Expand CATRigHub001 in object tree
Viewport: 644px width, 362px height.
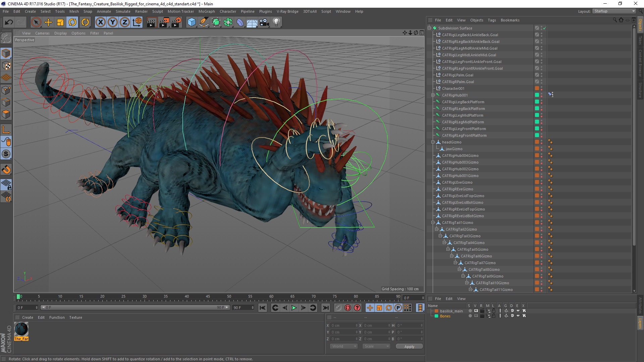[433, 95]
